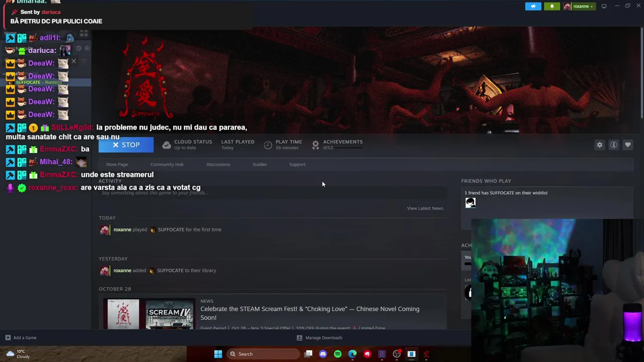Click '1 friend has SUFFOCATE on their wishlist'
This screenshot has height=362, width=644.
point(506,193)
